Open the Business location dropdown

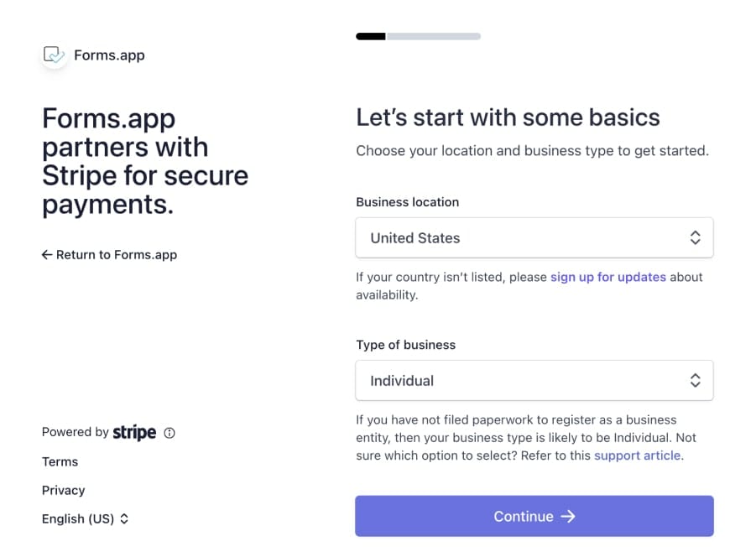[534, 238]
